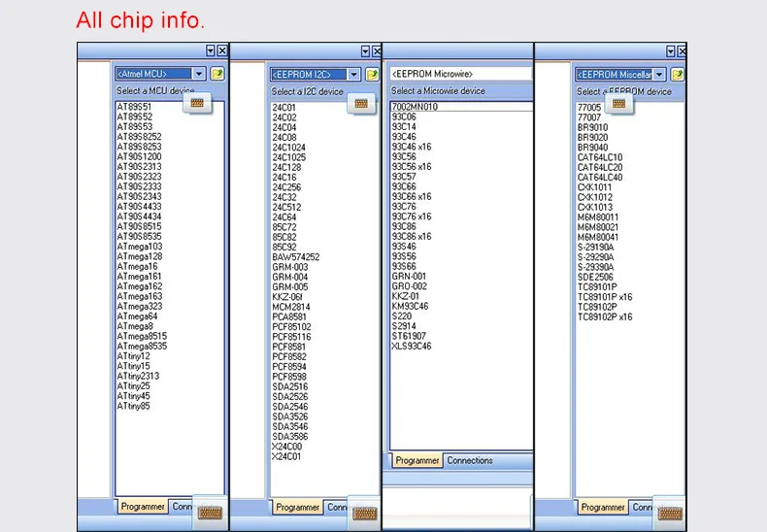Expand the EEPROM Miscellaneous dropdown
767x532 pixels.
[x=659, y=75]
